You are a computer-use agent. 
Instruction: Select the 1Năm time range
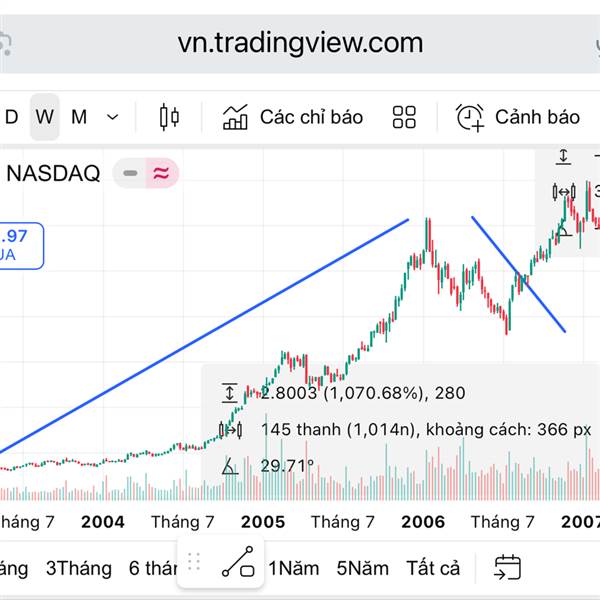pyautogui.click(x=294, y=568)
